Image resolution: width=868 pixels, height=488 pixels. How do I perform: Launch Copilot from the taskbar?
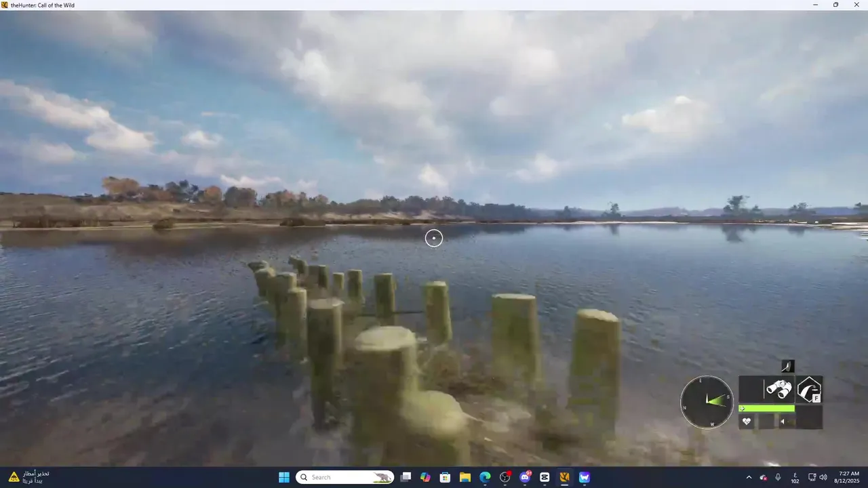tap(425, 477)
